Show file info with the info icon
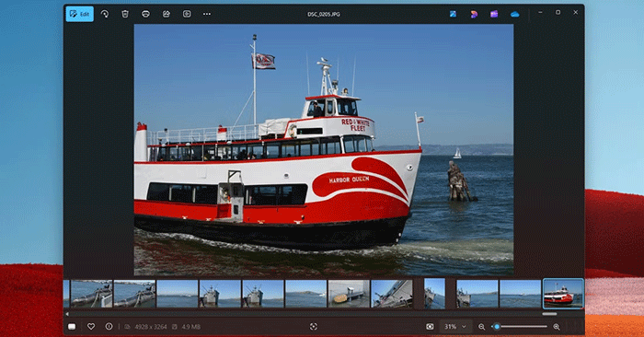 pos(109,326)
